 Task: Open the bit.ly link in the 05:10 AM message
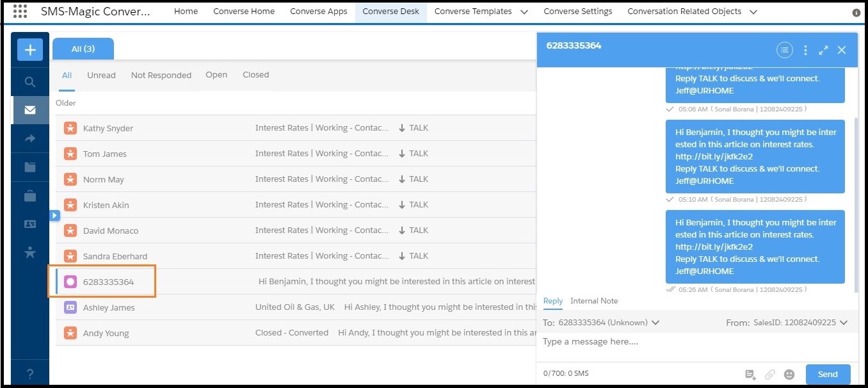tap(714, 157)
